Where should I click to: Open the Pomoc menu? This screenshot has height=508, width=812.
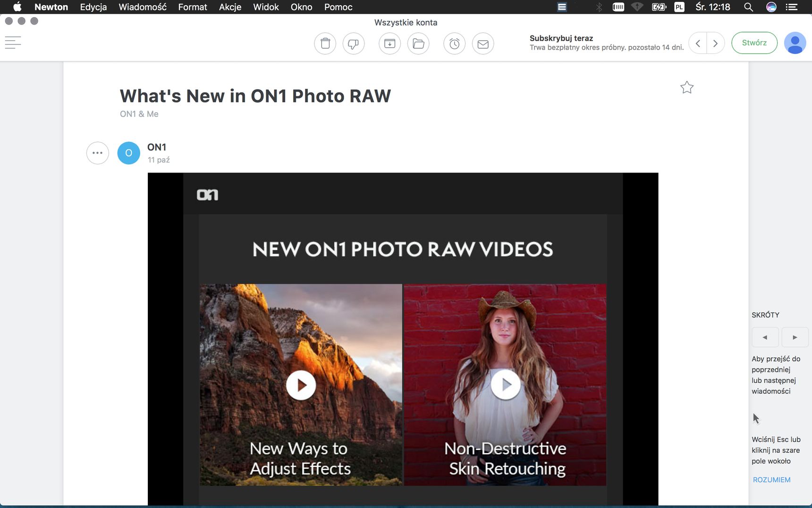pyautogui.click(x=338, y=7)
